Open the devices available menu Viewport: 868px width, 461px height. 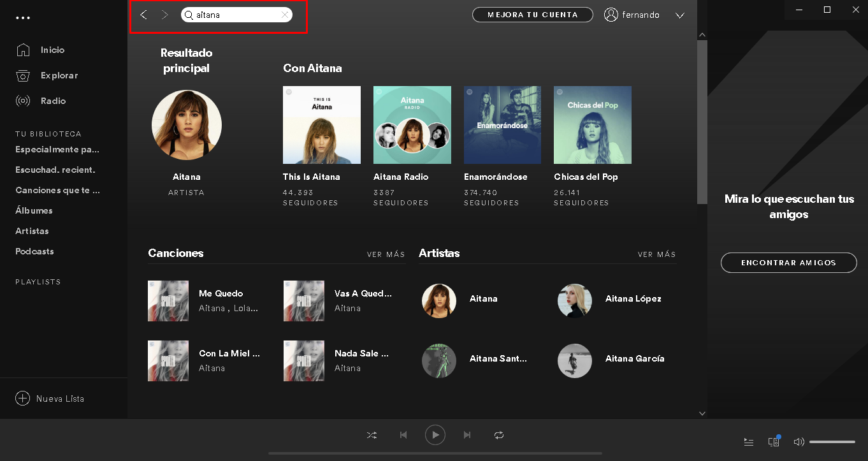pos(774,441)
